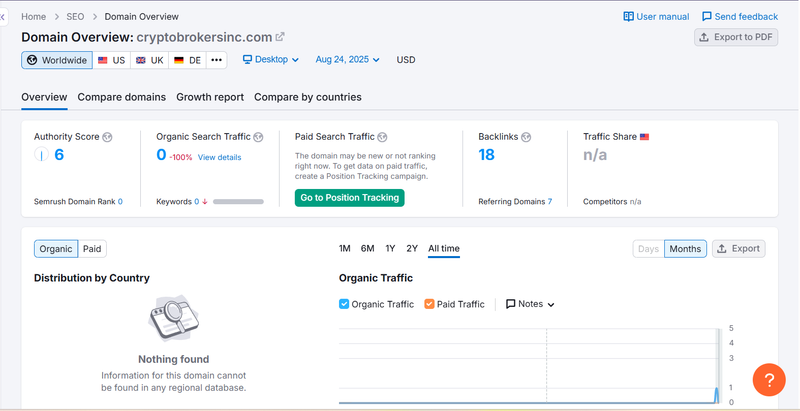Click the globe icon next to Authority Score
The image size is (800, 411).
click(107, 137)
